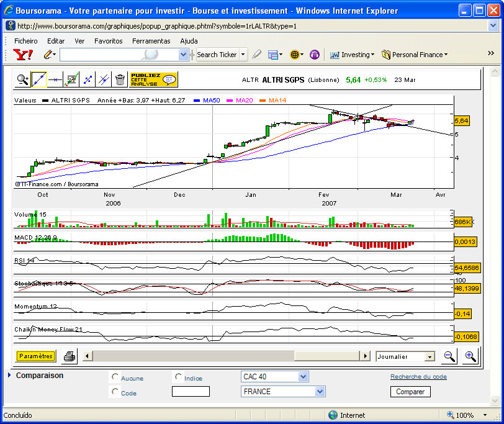Select the Indice radio button
504x424 pixels.
point(178,376)
